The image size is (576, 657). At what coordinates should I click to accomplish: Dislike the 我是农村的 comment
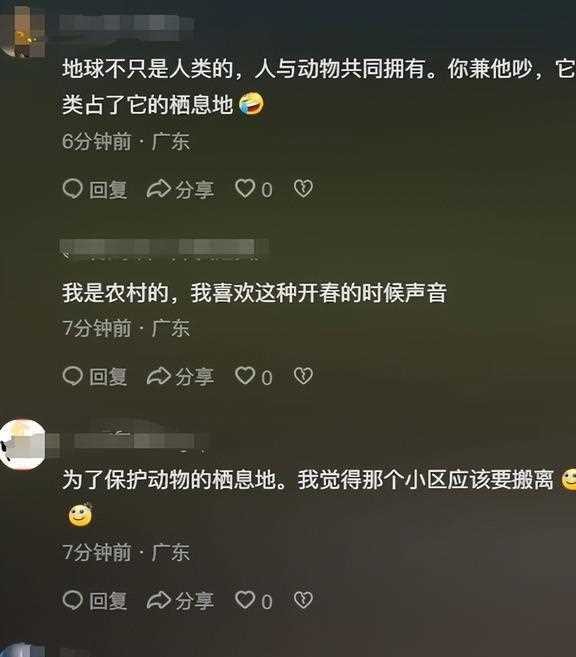click(303, 376)
